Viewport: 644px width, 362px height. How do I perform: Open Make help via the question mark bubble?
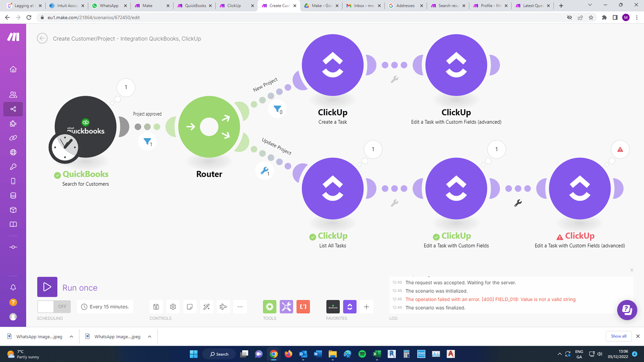(x=627, y=310)
